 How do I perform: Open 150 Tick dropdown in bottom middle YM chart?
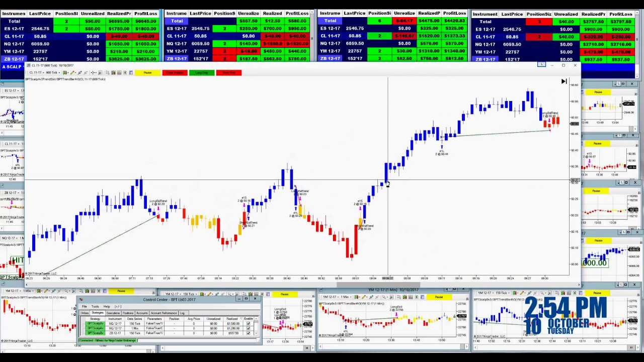190,294
